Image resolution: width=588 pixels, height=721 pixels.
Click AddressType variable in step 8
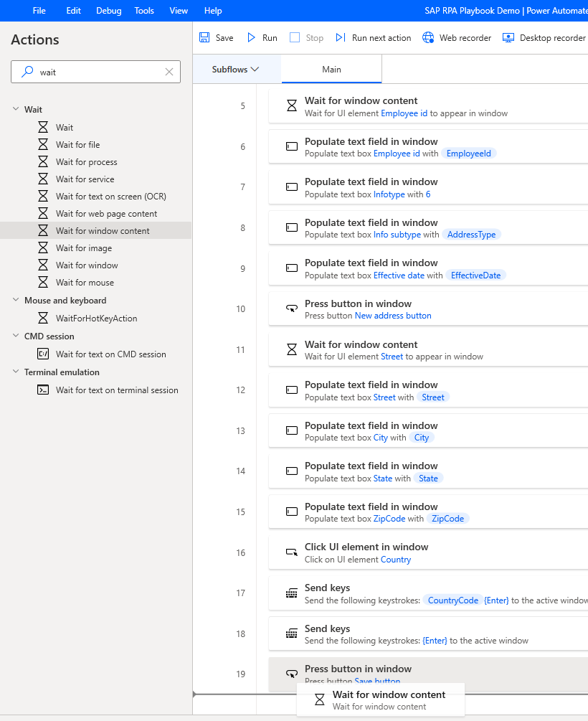(x=471, y=235)
